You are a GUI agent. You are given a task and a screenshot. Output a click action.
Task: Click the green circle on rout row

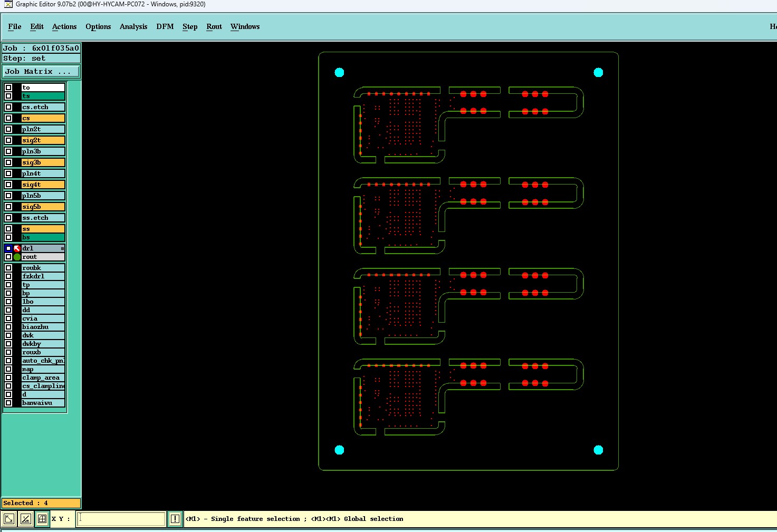(17, 257)
